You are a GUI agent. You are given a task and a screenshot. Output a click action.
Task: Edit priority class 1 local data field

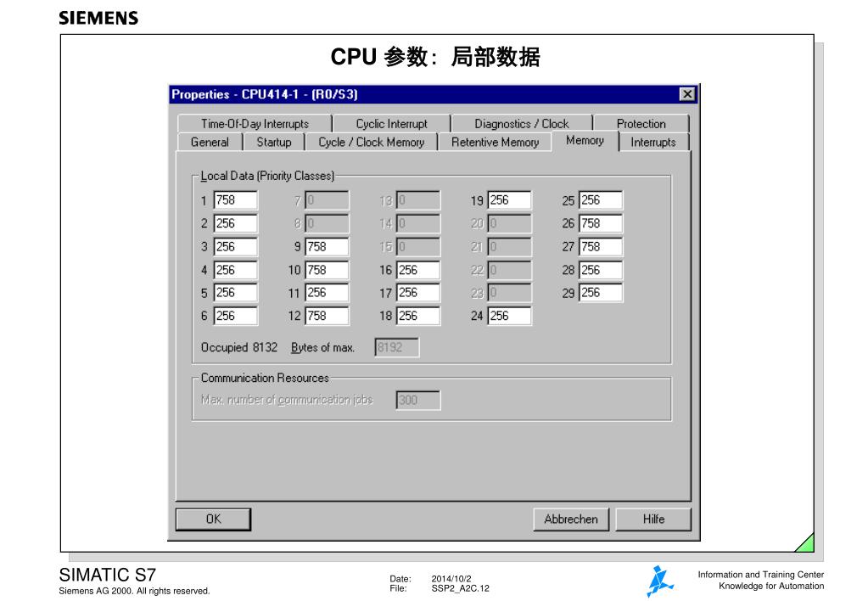[x=235, y=200]
